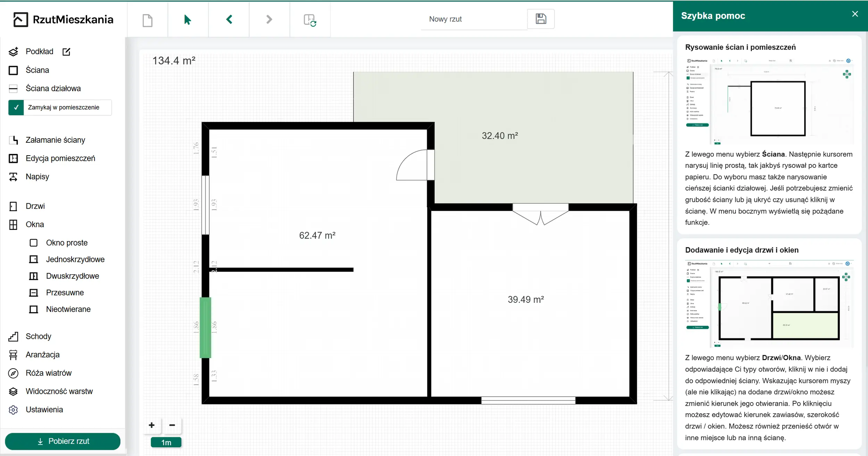Expand Widoczność warstw layers panel
Viewport: 868px width, 456px height.
[59, 391]
